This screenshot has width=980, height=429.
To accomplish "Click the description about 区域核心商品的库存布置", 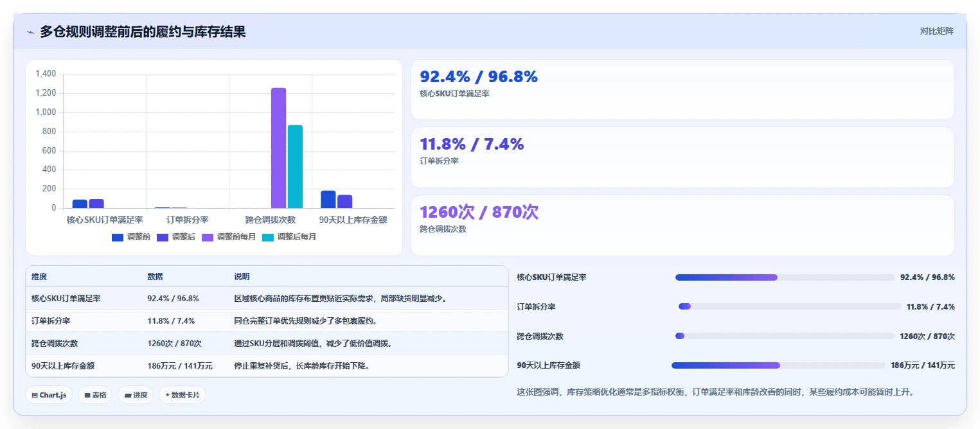I will [x=341, y=299].
